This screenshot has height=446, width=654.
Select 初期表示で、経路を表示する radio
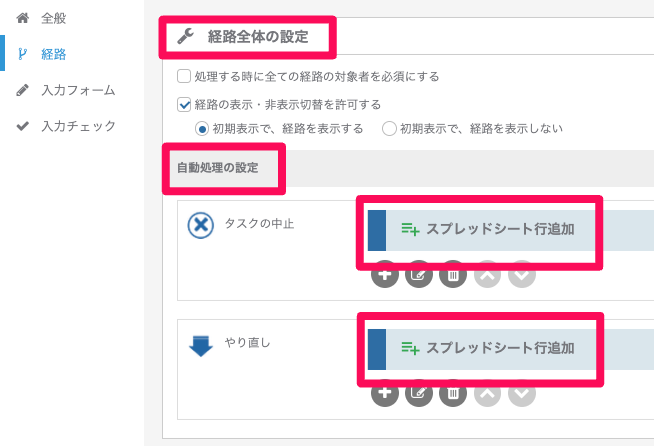202,129
